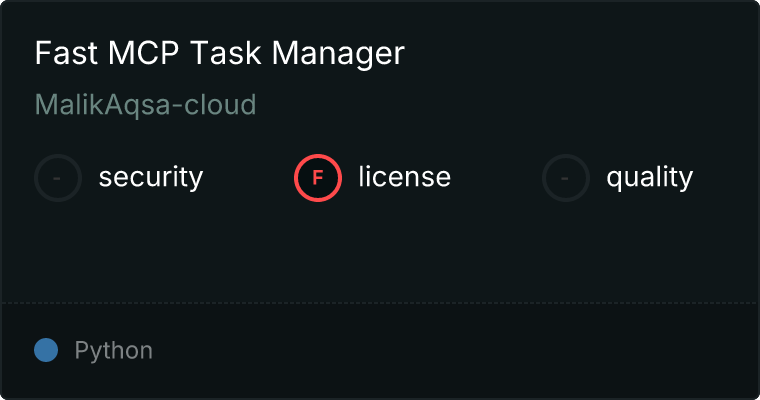This screenshot has width=760, height=400.
Task: Click the word Fast in the title
Action: pos(58,54)
